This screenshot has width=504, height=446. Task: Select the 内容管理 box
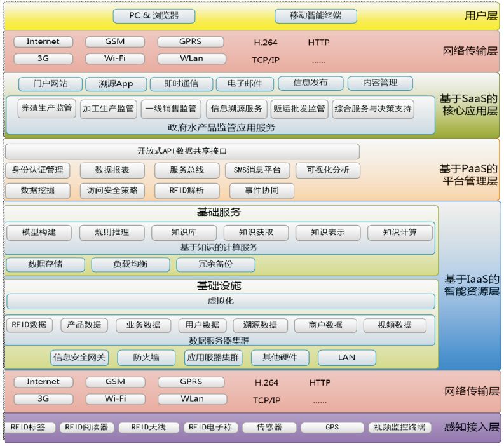pyautogui.click(x=380, y=83)
